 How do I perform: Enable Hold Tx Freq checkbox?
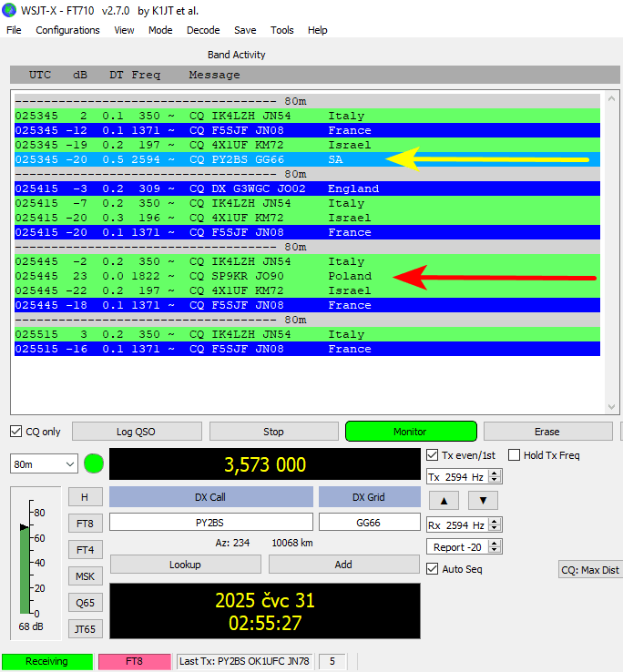click(x=515, y=455)
